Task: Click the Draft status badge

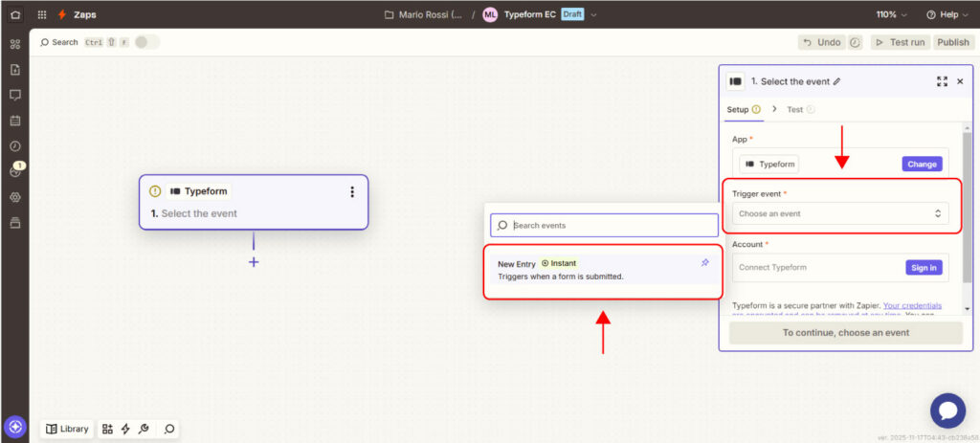Action: (x=572, y=14)
